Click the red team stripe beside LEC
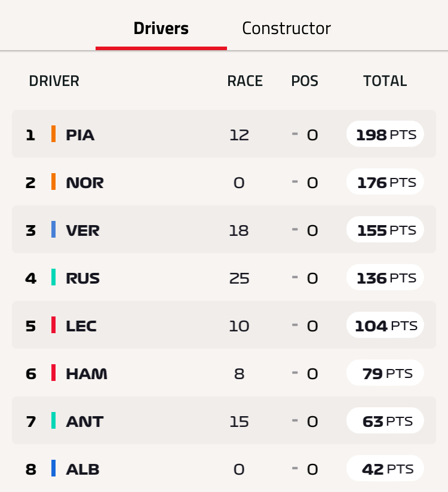The height and width of the screenshot is (492, 448). 53,325
